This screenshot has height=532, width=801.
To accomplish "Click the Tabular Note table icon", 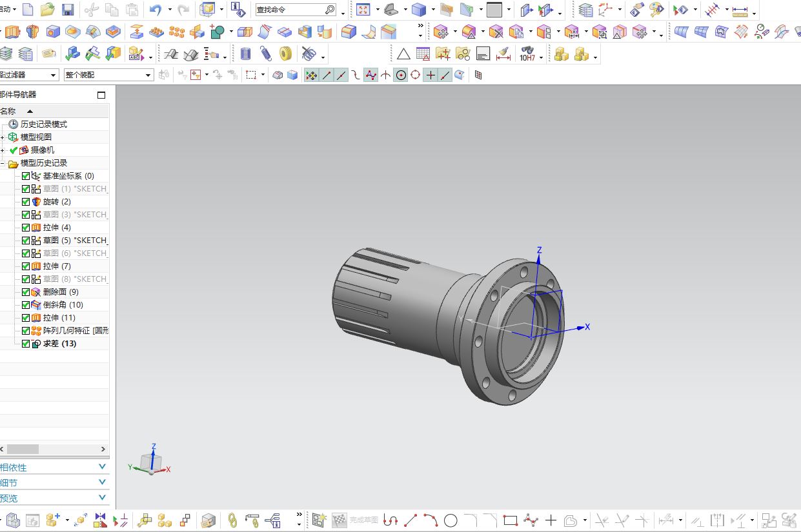I will click(423, 54).
